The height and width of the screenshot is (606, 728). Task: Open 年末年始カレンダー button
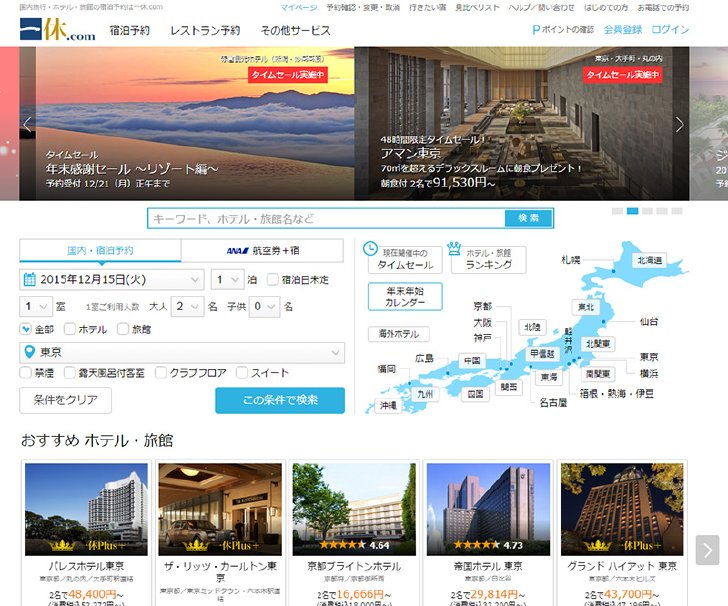click(x=405, y=296)
